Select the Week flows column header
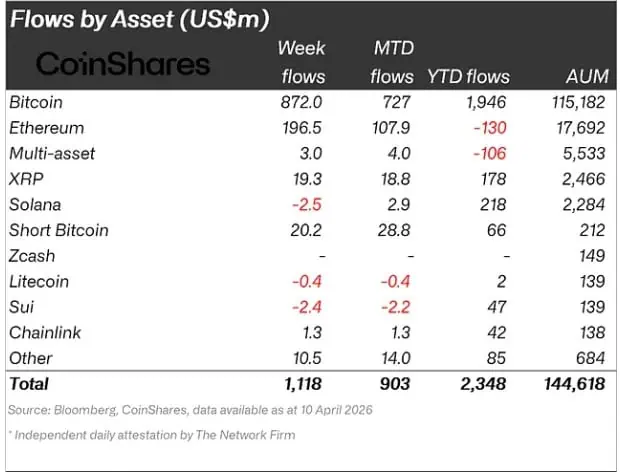This screenshot has height=472, width=620. pos(300,62)
